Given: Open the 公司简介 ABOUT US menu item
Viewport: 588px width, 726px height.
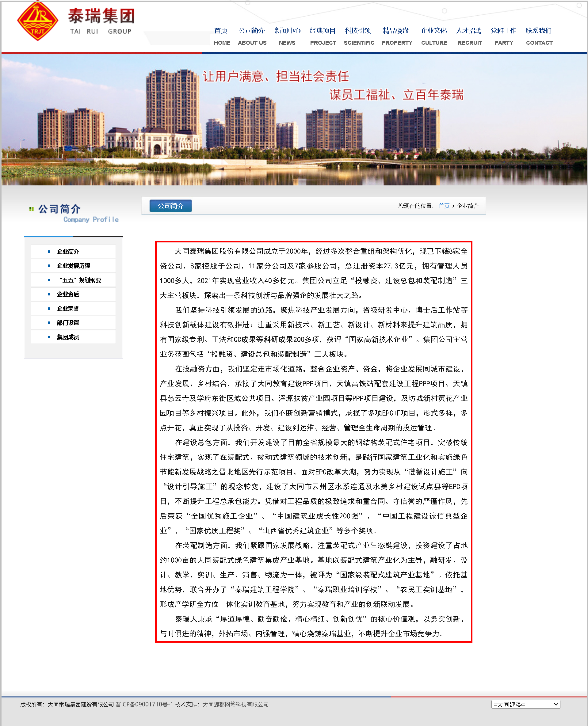Looking at the screenshot, I should (x=252, y=36).
